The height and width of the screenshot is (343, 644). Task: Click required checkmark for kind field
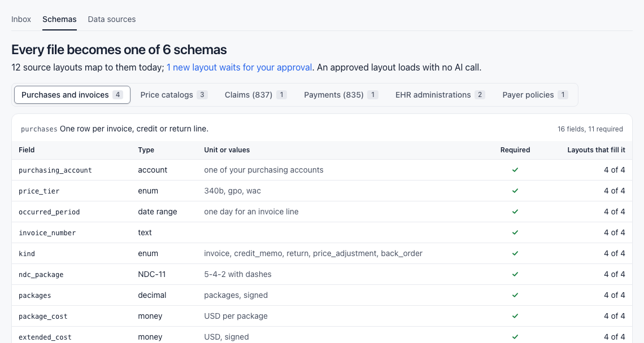(515, 253)
